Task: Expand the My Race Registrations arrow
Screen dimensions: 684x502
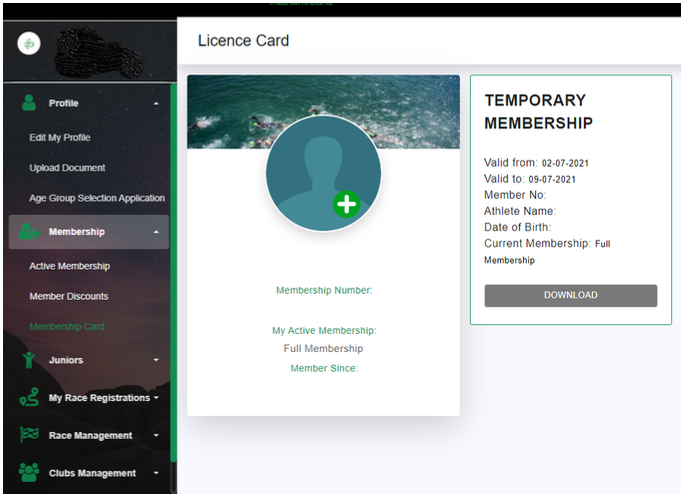Action: click(156, 398)
